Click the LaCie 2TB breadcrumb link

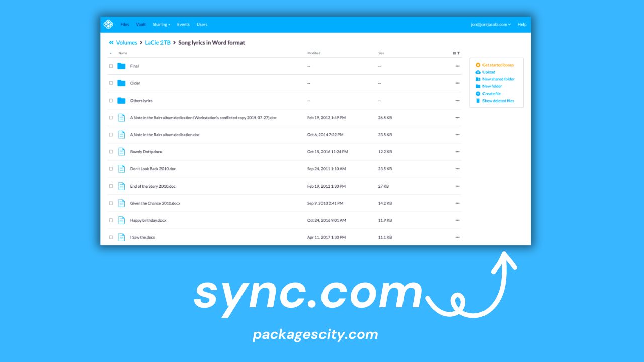pyautogui.click(x=157, y=43)
